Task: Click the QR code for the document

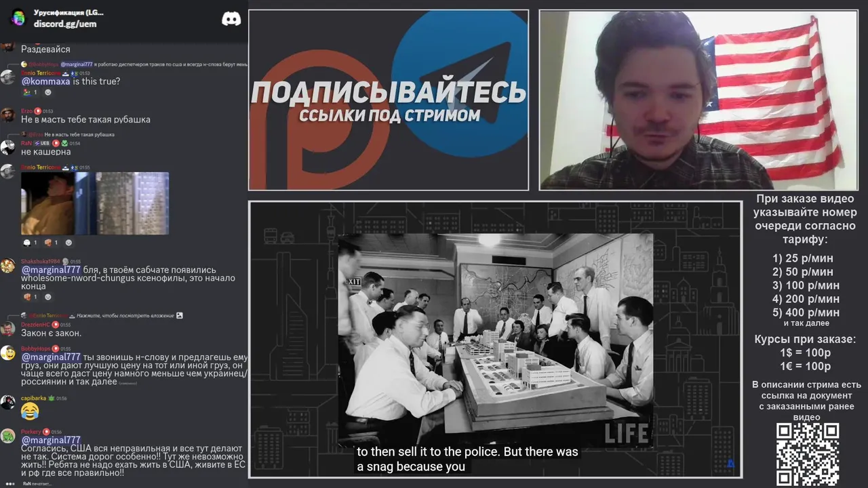Action: 807,455
